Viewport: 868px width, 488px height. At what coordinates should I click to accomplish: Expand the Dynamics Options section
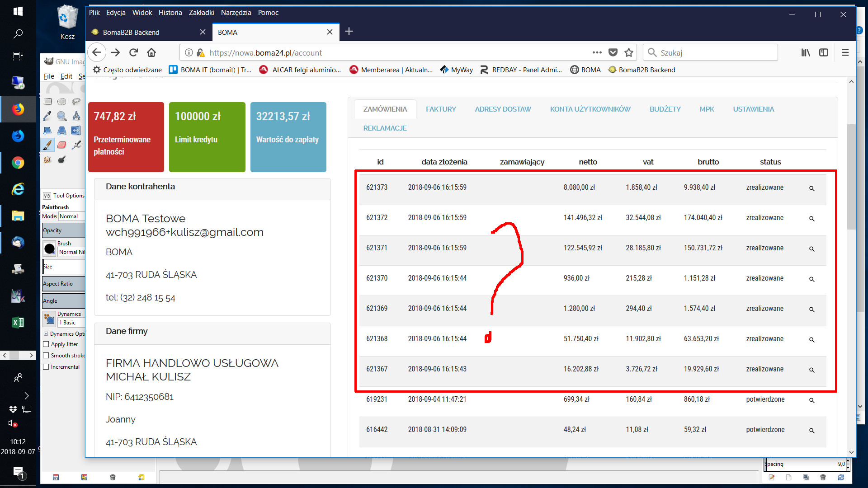(x=46, y=334)
